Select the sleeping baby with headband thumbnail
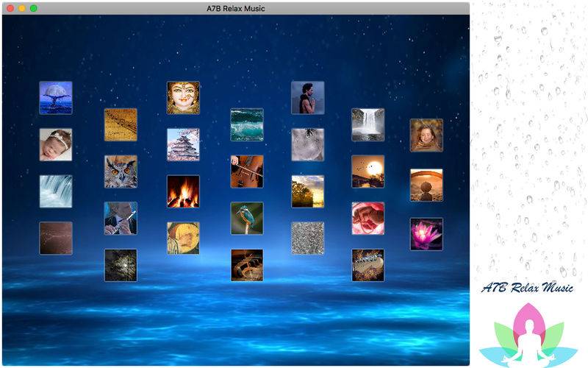588x368 pixels. tap(56, 144)
